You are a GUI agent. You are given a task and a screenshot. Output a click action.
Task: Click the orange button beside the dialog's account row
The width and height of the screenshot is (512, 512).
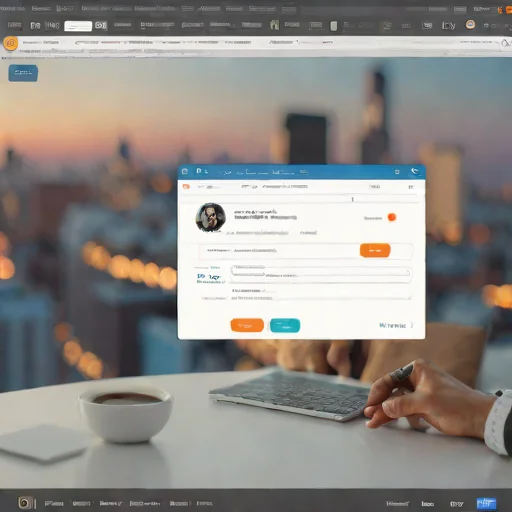(375, 250)
